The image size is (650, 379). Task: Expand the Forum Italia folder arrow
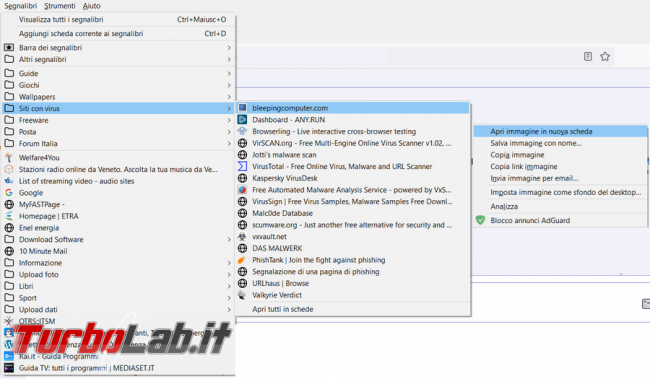(229, 143)
